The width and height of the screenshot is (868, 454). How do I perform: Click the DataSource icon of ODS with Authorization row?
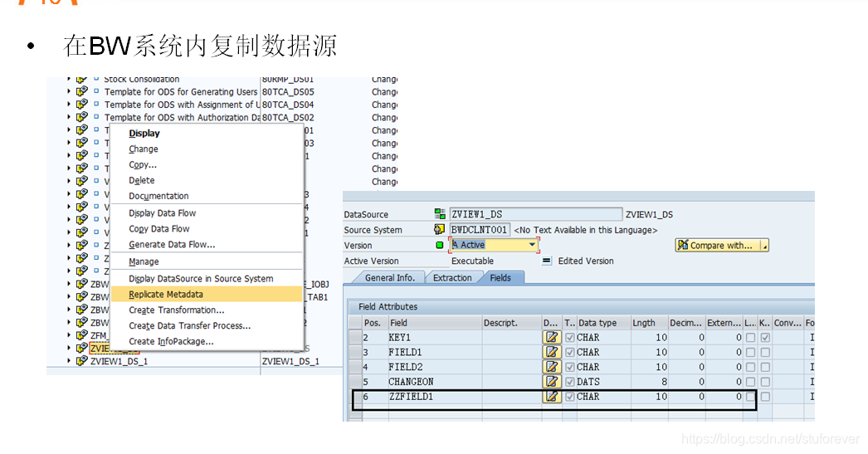[82, 117]
